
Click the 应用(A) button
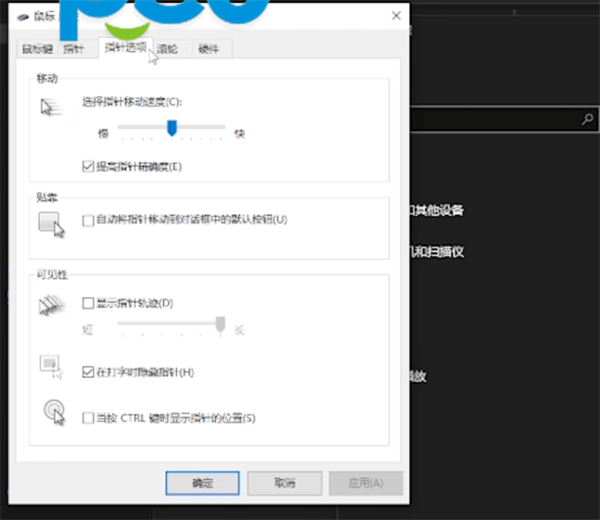coord(365,483)
